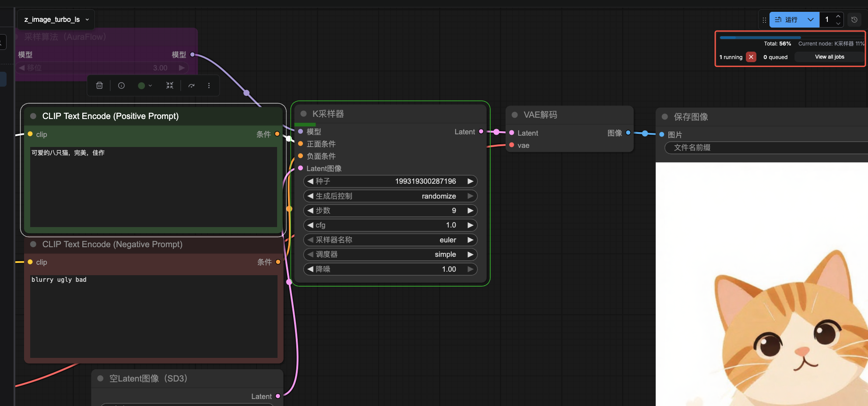Screen dimensions: 868x406
Task: Open the queue history clock icon
Action: 854,20
